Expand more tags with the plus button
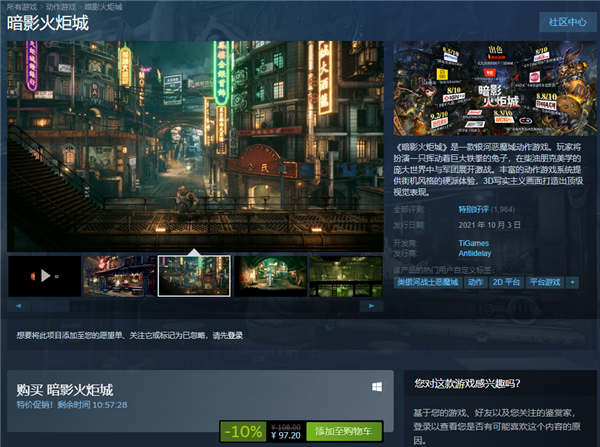The height and width of the screenshot is (447, 600). click(x=573, y=282)
